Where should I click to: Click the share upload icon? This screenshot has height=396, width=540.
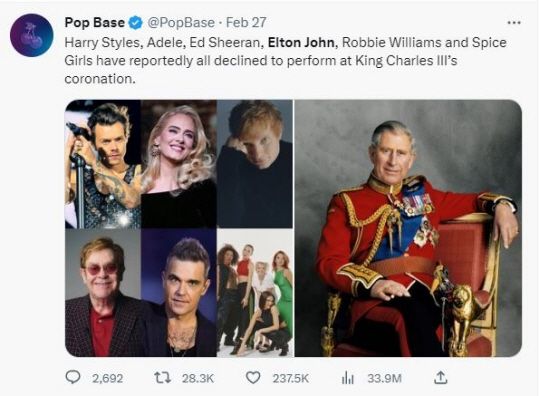[440, 377]
